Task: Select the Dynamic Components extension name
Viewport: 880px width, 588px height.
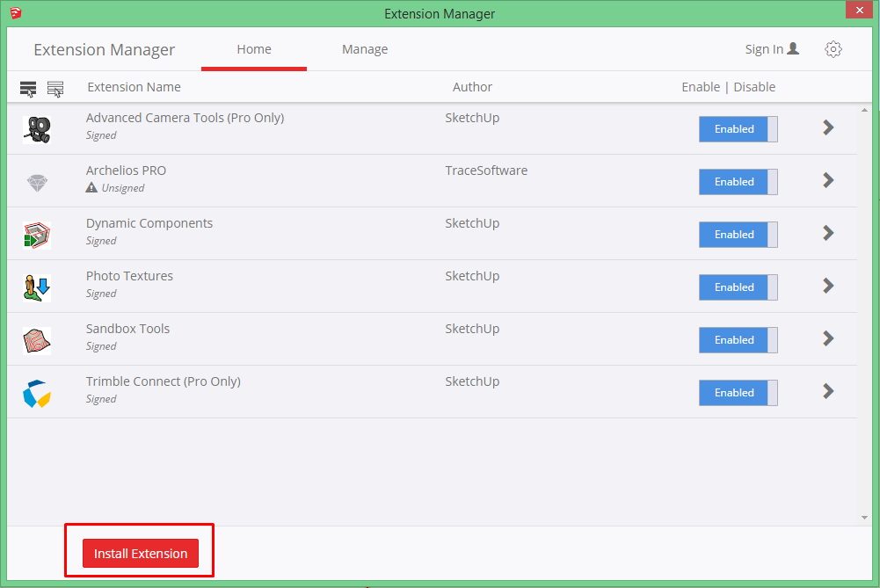Action: [x=149, y=223]
